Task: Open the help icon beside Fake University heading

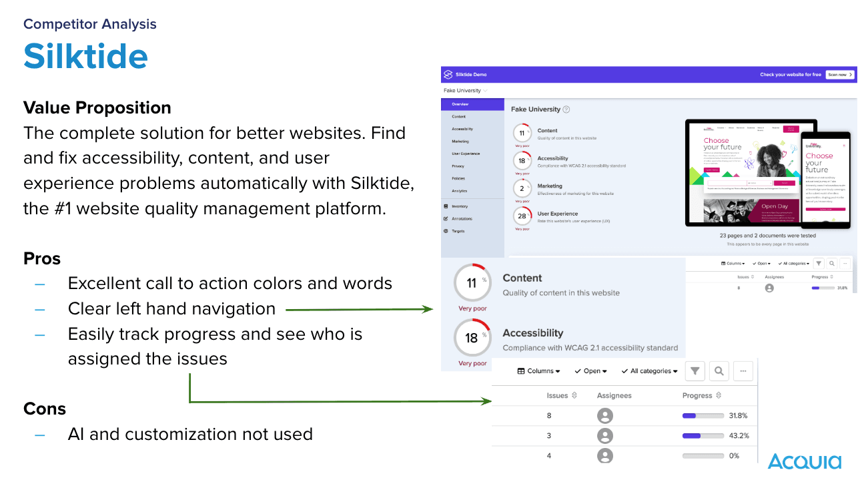Action: point(566,109)
